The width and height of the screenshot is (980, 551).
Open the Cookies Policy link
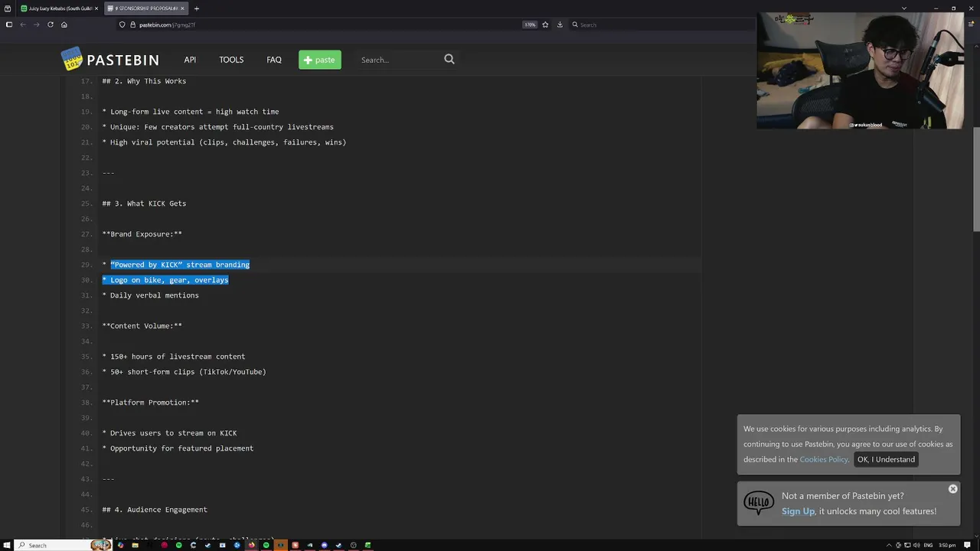coord(824,459)
